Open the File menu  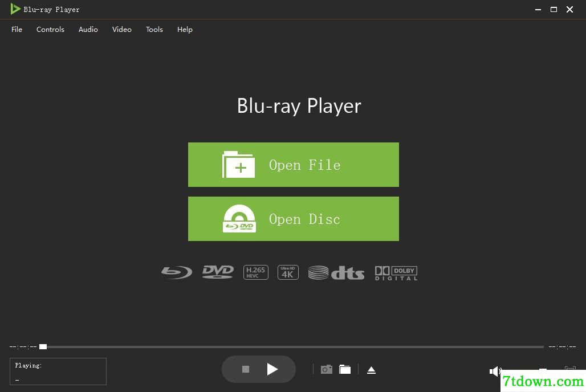coord(17,30)
